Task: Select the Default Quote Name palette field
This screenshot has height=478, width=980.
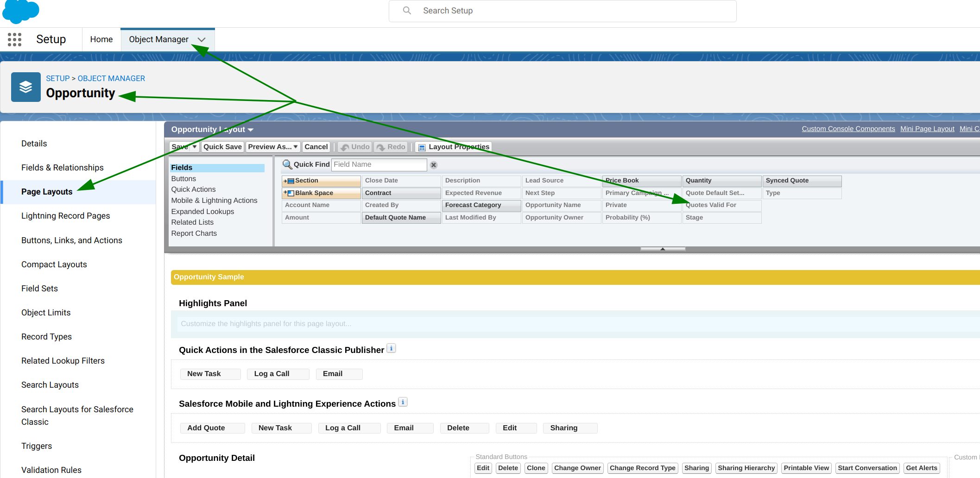Action: click(401, 218)
